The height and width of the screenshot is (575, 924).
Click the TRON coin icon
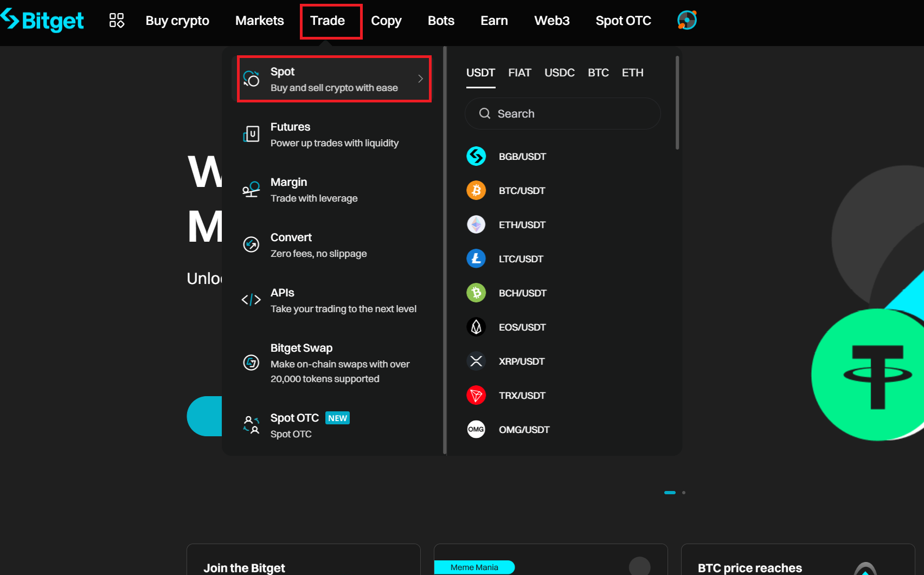coord(476,395)
